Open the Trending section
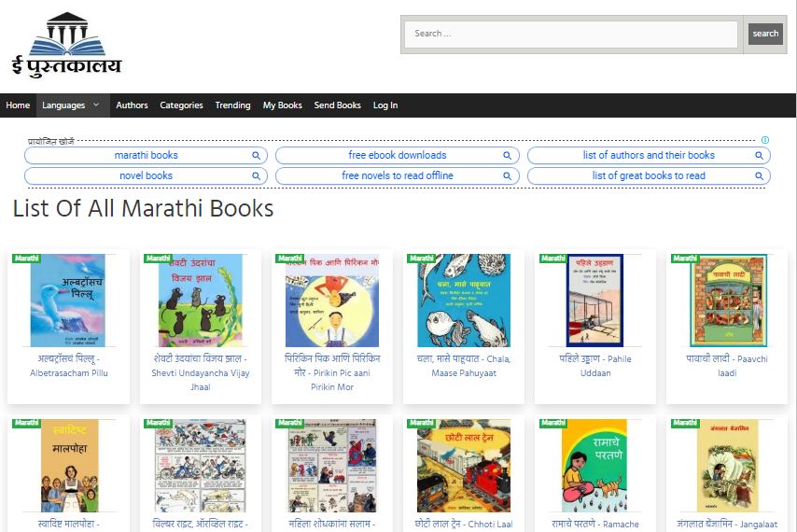Image resolution: width=797 pixels, height=532 pixels. [232, 105]
